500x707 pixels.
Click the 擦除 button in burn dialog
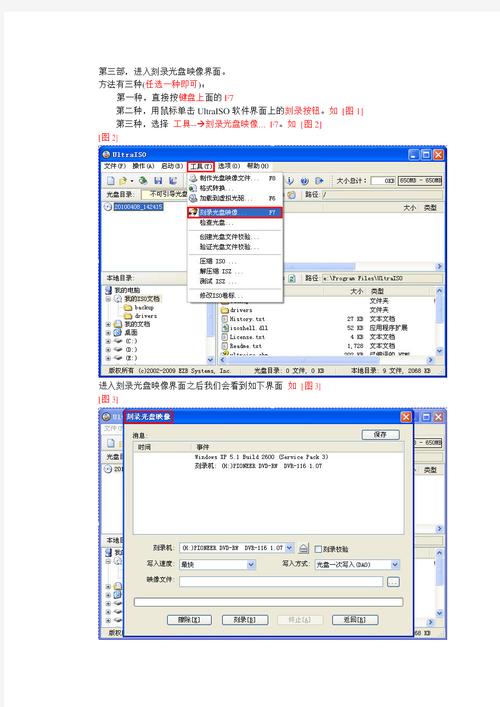189,620
